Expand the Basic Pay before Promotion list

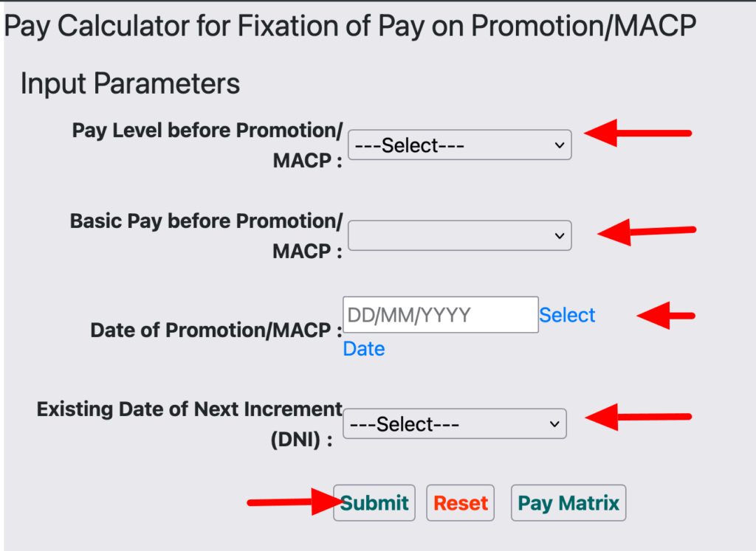[459, 235]
